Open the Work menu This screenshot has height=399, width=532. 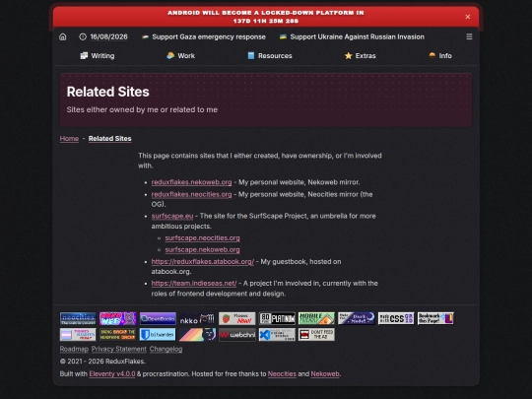pos(180,55)
